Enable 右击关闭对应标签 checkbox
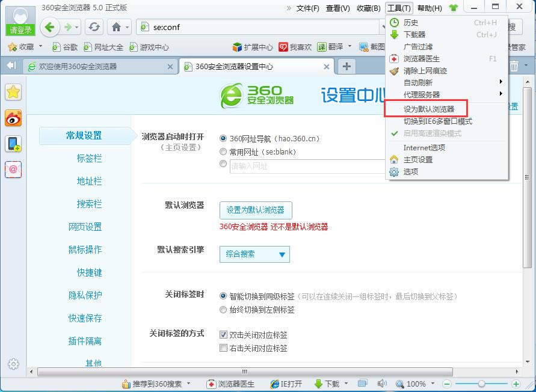 (224, 348)
